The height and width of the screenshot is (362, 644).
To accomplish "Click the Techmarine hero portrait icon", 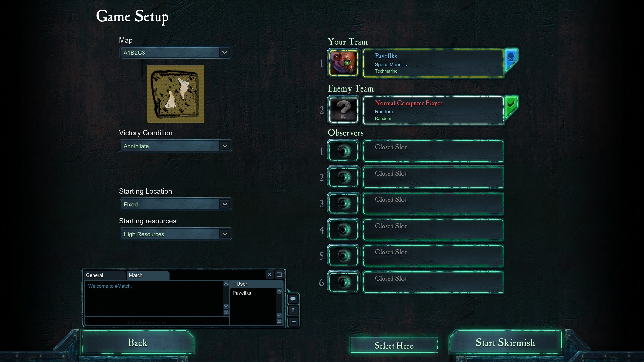I will (343, 63).
